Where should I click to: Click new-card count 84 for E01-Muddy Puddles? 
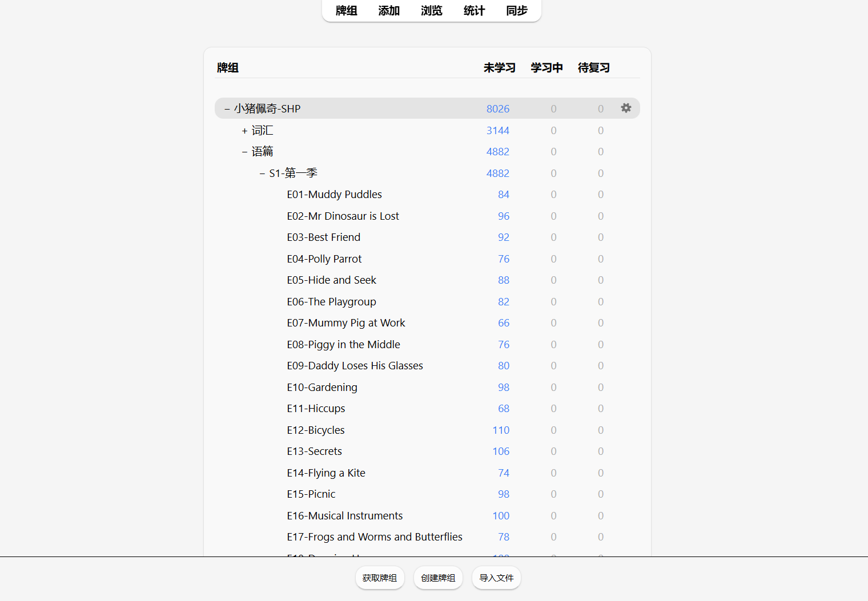pos(504,195)
